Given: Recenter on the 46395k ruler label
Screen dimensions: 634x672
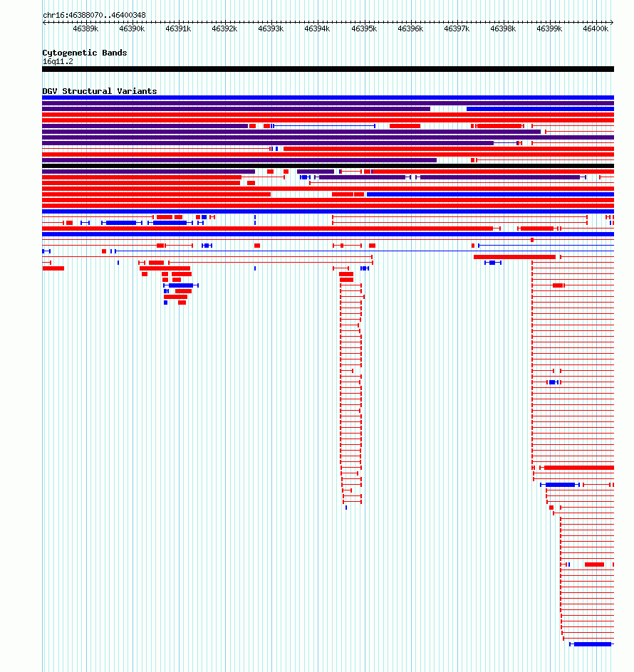Looking at the screenshot, I should (x=364, y=28).
